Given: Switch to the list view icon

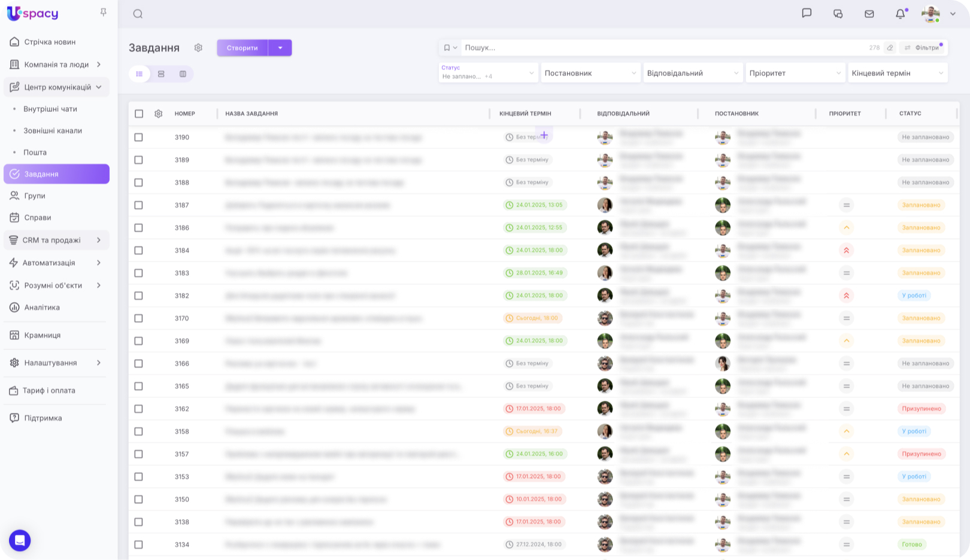Looking at the screenshot, I should (x=140, y=74).
